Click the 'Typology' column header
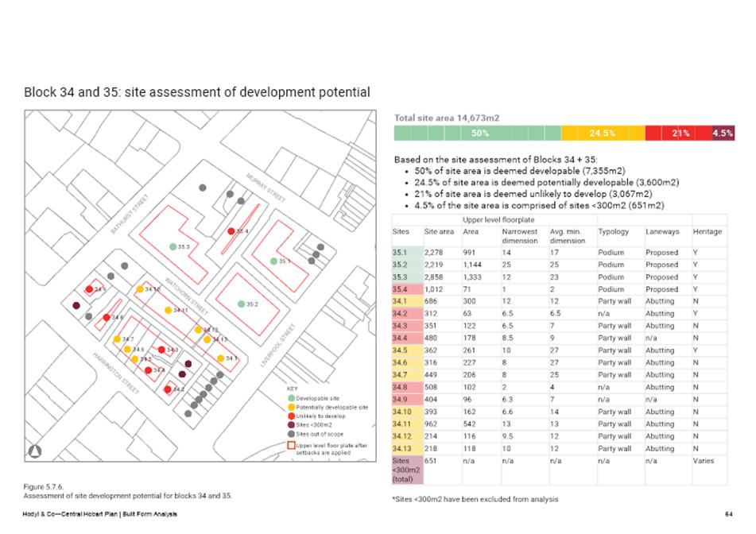Screen dimensions: 756x534 (x=613, y=232)
